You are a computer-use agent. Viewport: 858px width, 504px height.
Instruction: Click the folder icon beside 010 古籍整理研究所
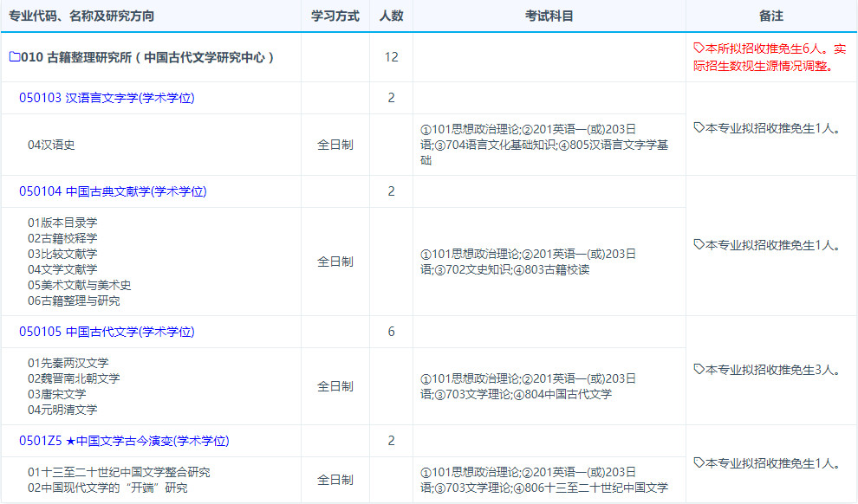pyautogui.click(x=14, y=57)
